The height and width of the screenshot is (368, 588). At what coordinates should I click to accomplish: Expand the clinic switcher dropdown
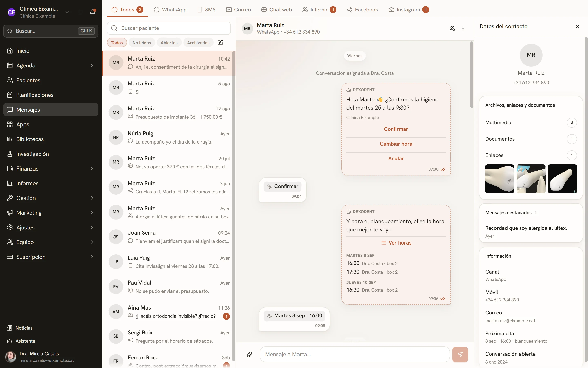pos(67,12)
